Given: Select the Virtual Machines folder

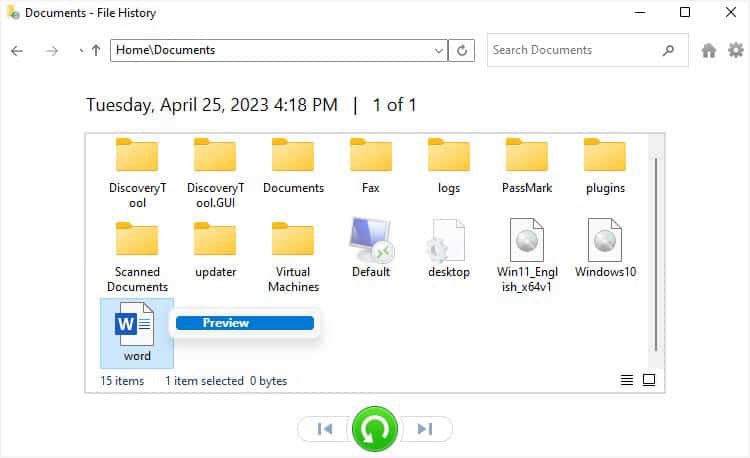Looking at the screenshot, I should point(293,257).
